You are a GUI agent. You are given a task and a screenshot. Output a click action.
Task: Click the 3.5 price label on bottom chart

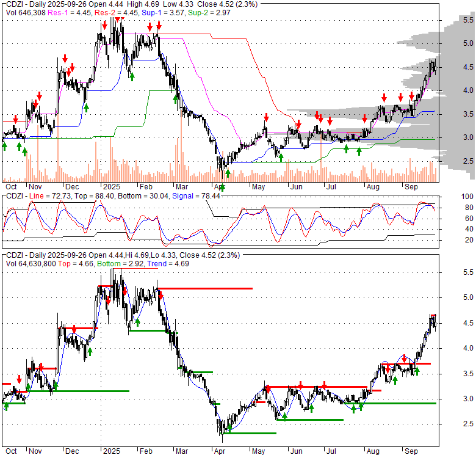(468, 374)
